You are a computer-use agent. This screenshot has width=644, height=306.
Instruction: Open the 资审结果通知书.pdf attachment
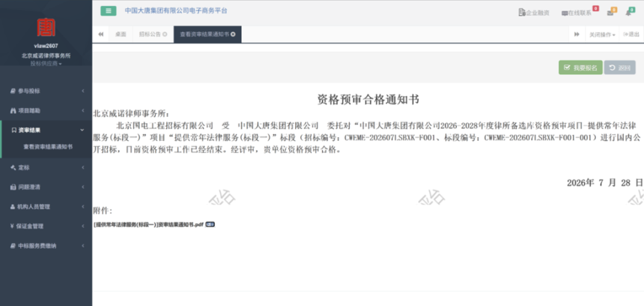[x=148, y=224]
